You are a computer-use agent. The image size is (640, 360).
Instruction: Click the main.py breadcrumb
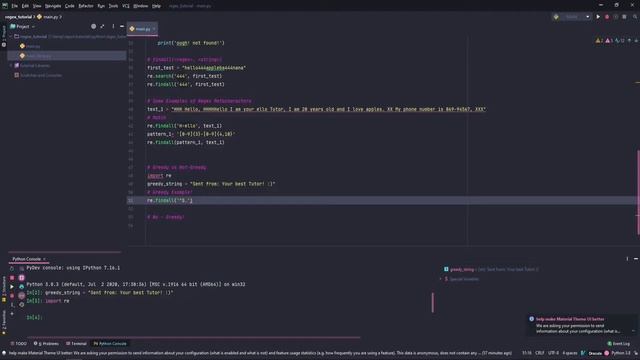(x=48, y=17)
